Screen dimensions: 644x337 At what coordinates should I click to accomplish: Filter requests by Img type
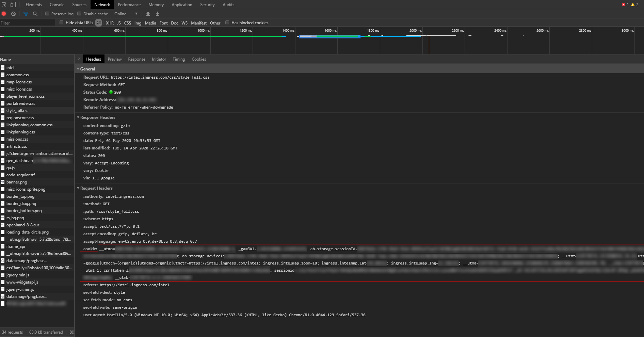pyautogui.click(x=138, y=23)
